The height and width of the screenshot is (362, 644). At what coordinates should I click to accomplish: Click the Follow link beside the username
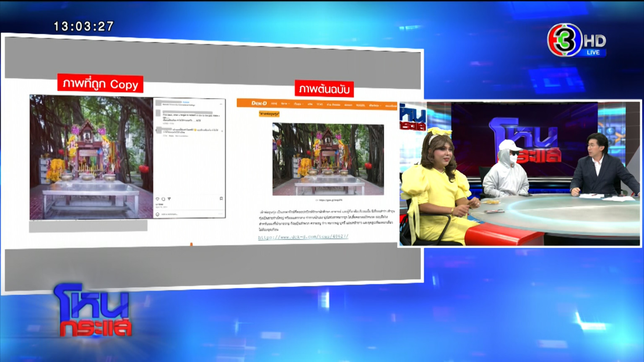(x=186, y=102)
